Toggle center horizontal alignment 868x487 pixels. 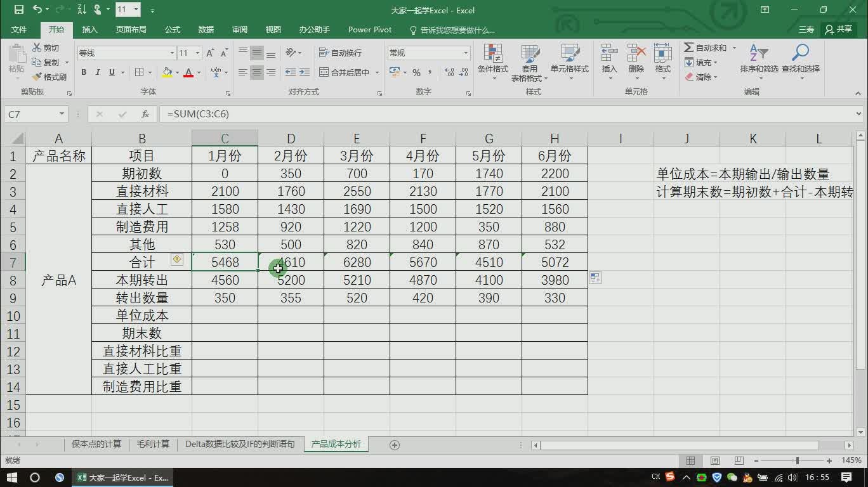[x=257, y=72]
